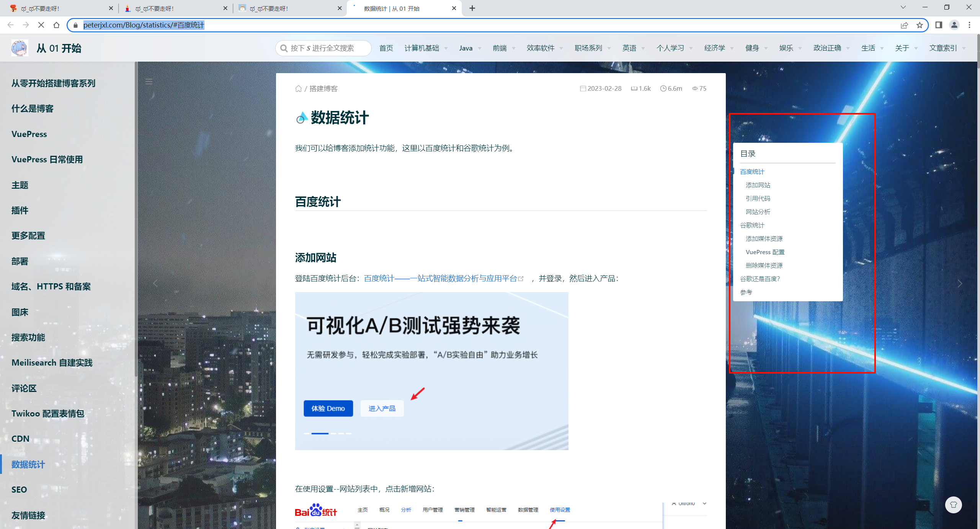Open CDN in the sidebar
Viewport: 980px width, 529px height.
(x=20, y=439)
